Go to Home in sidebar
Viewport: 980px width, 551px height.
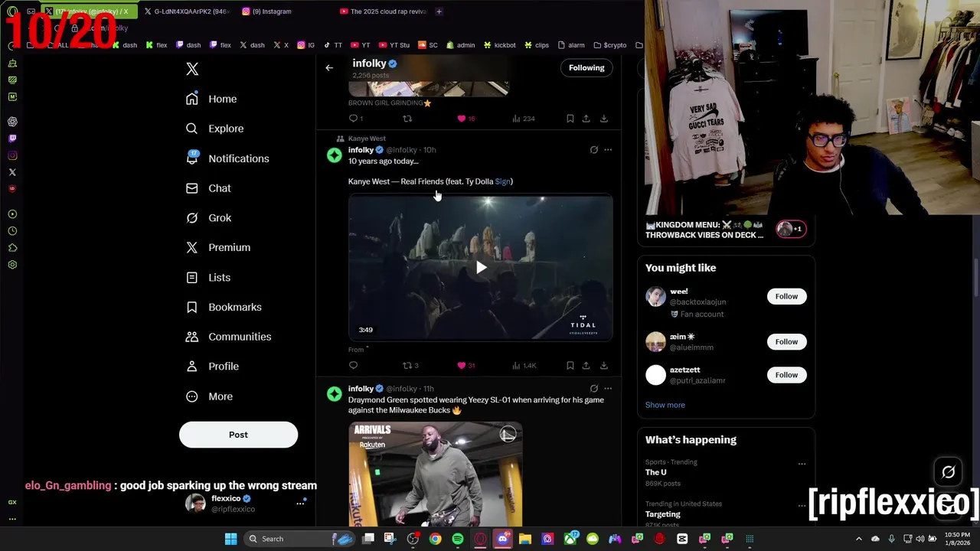point(211,99)
